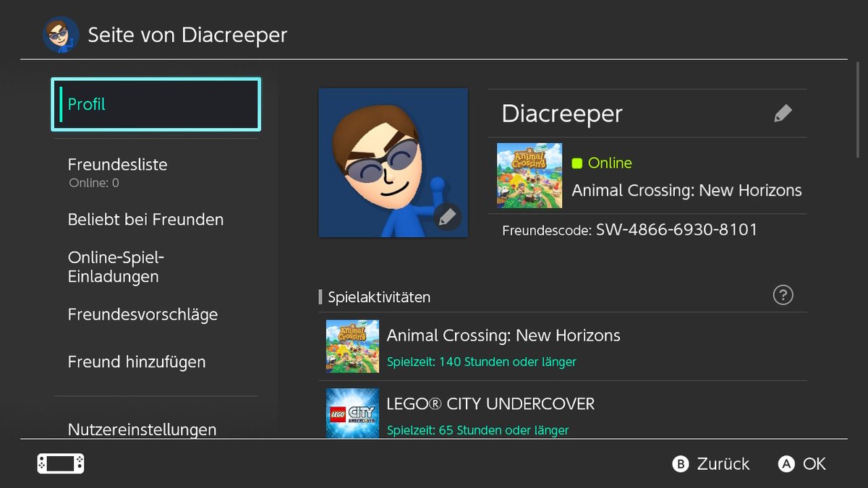This screenshot has width=868, height=488.
Task: Click the green Online status indicator
Action: [x=577, y=163]
